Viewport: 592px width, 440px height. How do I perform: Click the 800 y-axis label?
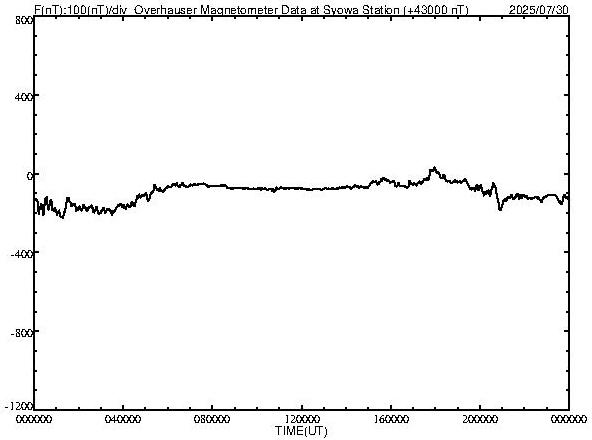click(x=25, y=21)
